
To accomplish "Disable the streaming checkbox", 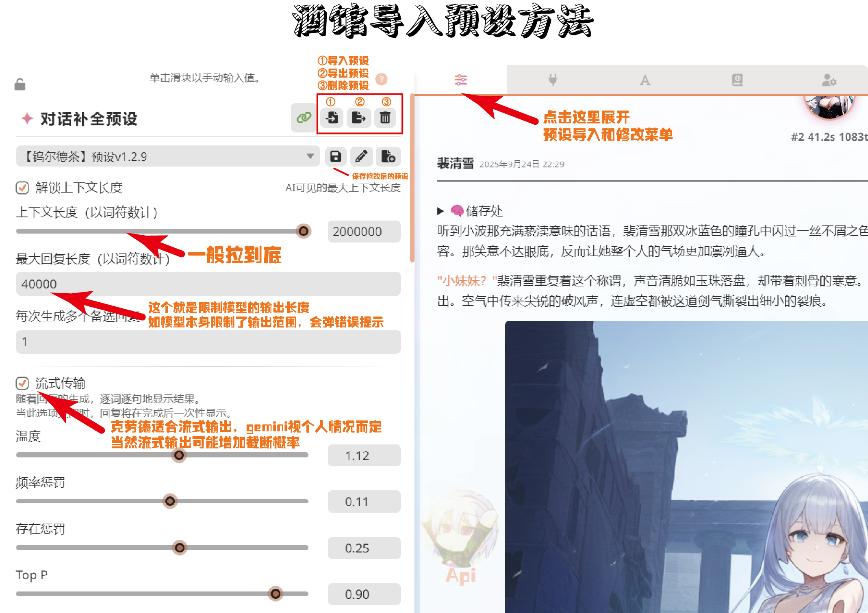I will 22,383.
